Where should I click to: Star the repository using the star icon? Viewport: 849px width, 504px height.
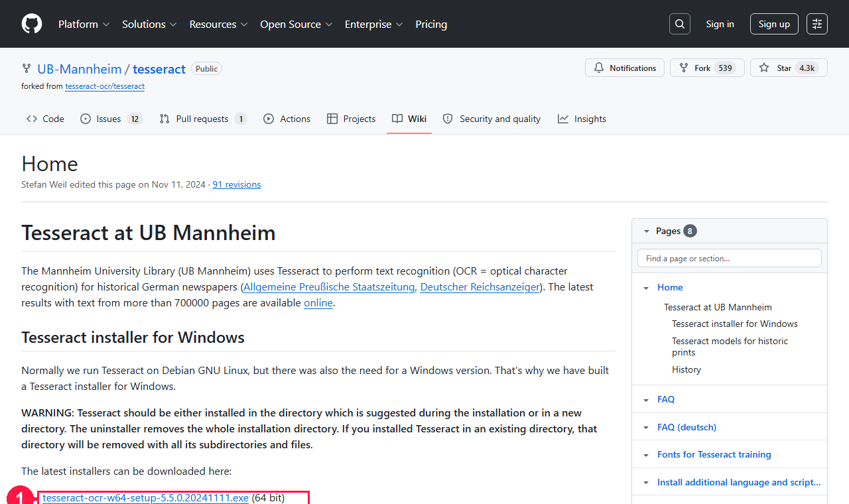tap(764, 67)
